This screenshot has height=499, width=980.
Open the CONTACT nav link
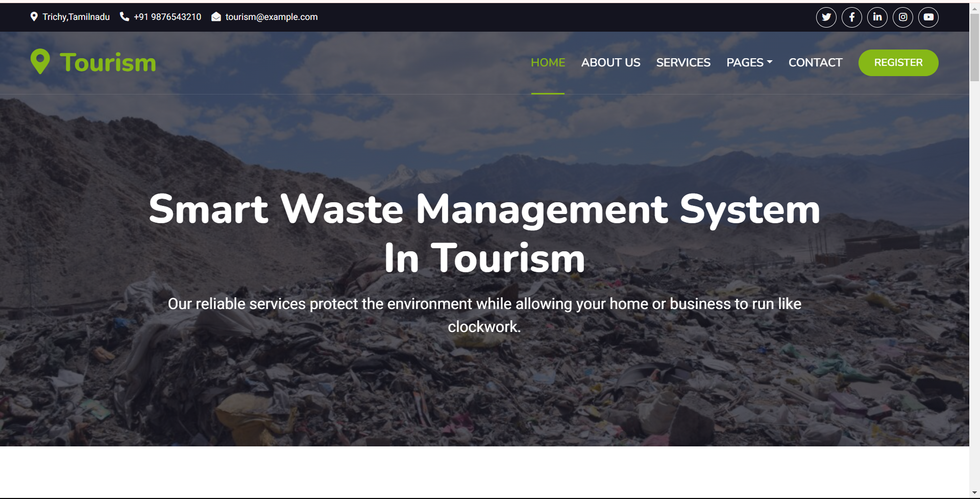pyautogui.click(x=815, y=62)
